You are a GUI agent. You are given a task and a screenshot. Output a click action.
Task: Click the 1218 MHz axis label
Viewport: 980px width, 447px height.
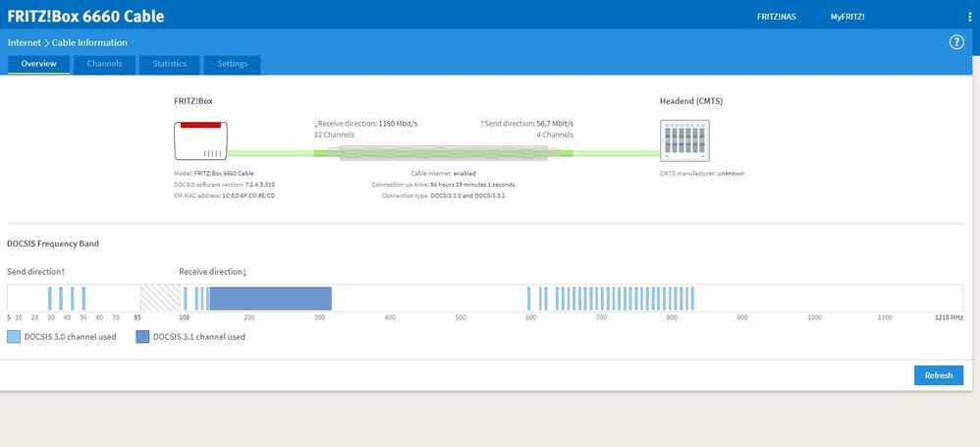tap(949, 317)
